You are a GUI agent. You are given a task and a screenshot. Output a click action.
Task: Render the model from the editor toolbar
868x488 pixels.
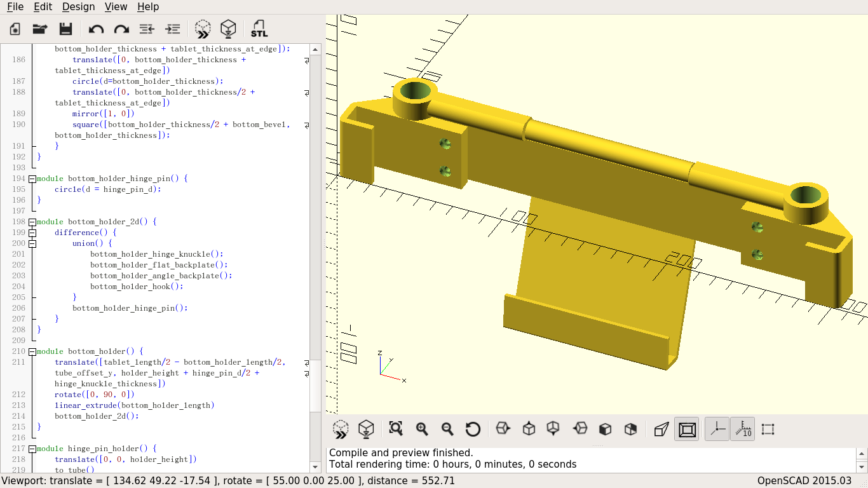pyautogui.click(x=228, y=29)
